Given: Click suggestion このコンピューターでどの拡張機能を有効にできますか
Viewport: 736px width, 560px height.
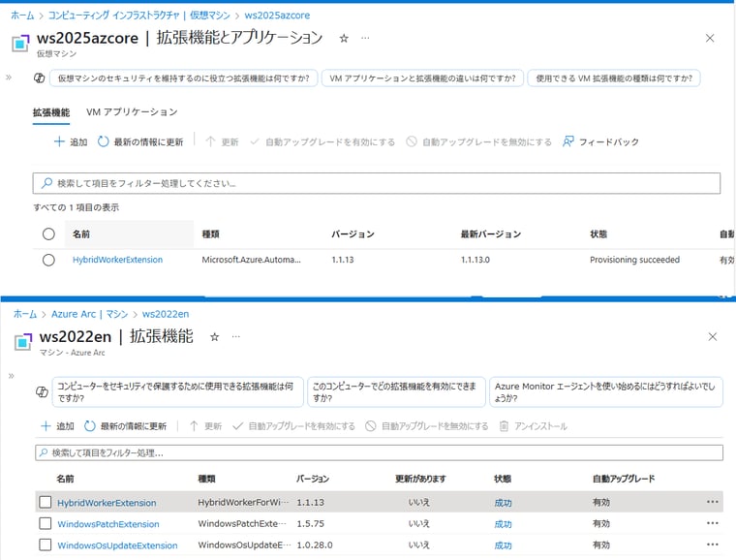Looking at the screenshot, I should point(397,392).
